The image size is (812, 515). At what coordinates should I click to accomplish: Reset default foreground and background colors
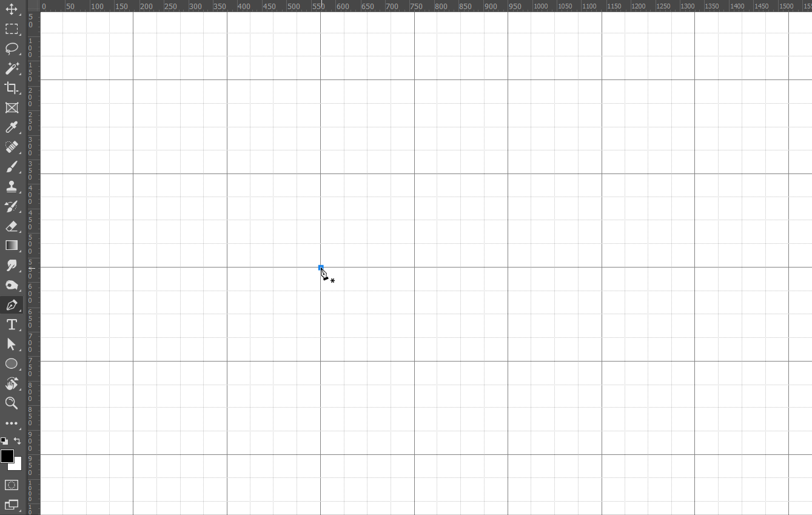4,441
